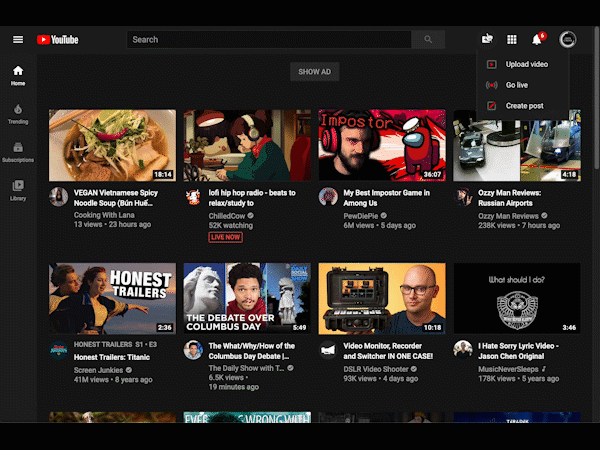Screen dimensions: 600x450
Task: Open the notifications bell
Action: (537, 40)
